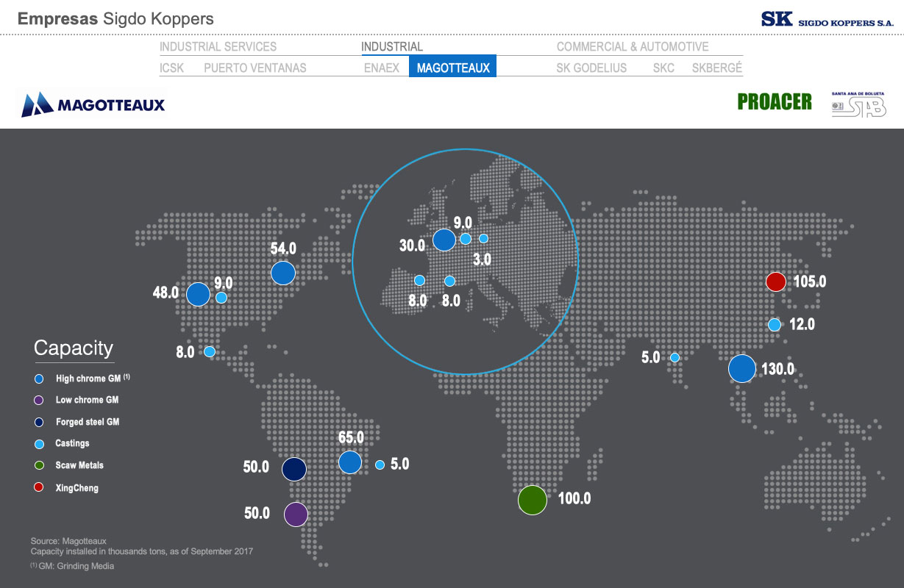Screen dimensions: 904x588
Task: Click the "Scaw Metals" legend label
Action: point(79,466)
